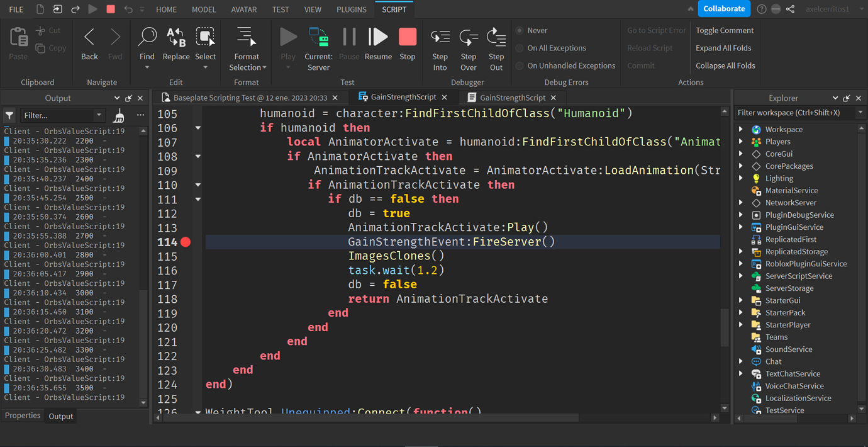Select the Play test icon

click(x=288, y=37)
